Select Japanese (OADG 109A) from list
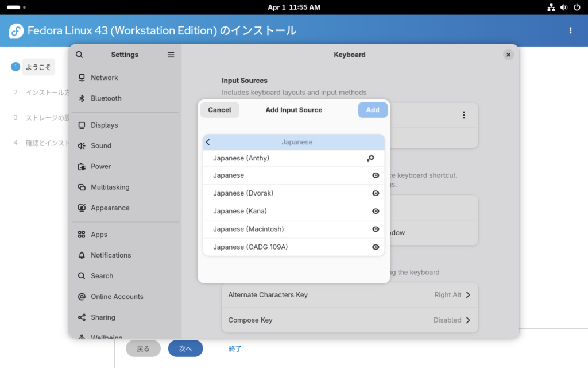This screenshot has height=368, width=588. click(250, 247)
